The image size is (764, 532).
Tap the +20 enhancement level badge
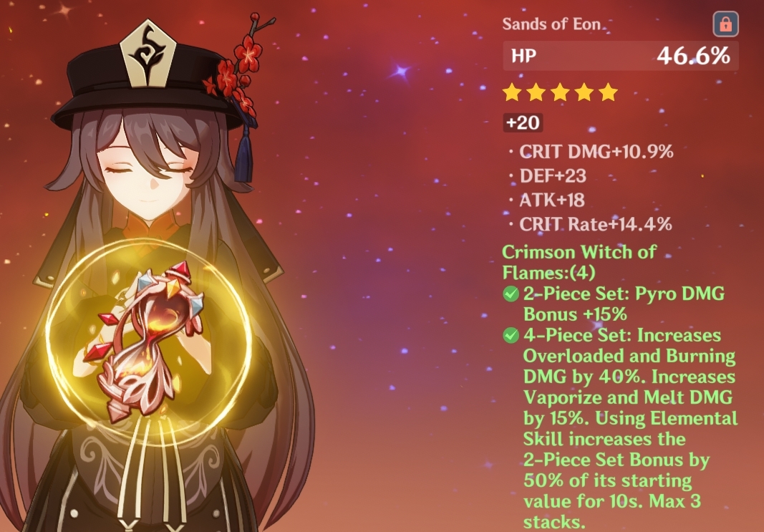click(x=523, y=122)
